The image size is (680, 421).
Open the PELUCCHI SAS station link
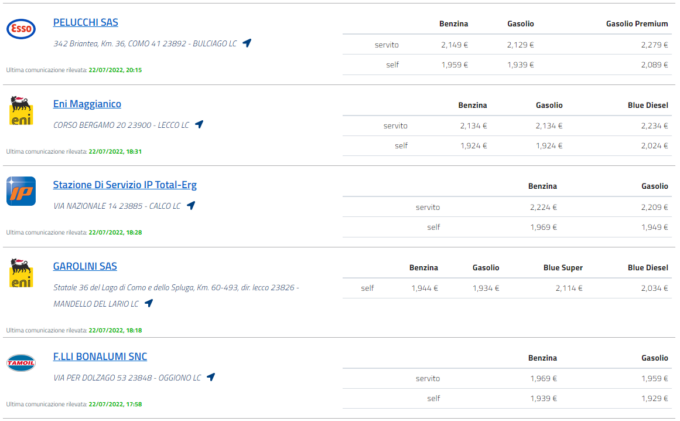click(x=85, y=22)
